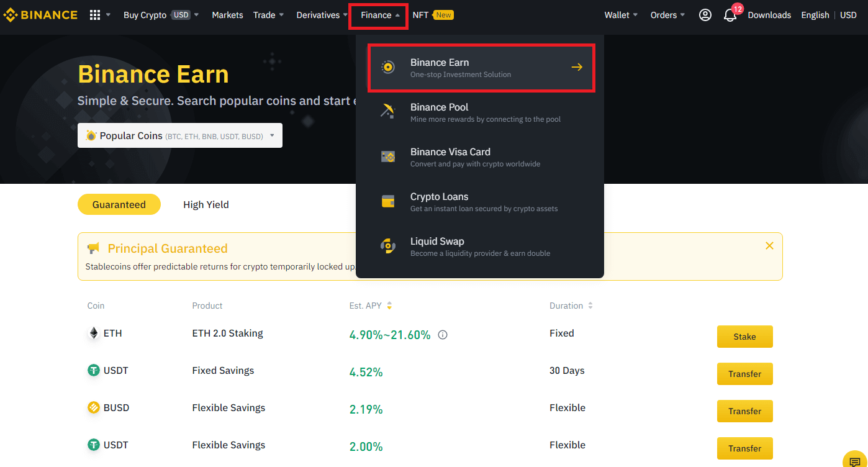Click Transfer for USDT Flexible Savings
Screen dimensions: 868x467
coord(745,448)
